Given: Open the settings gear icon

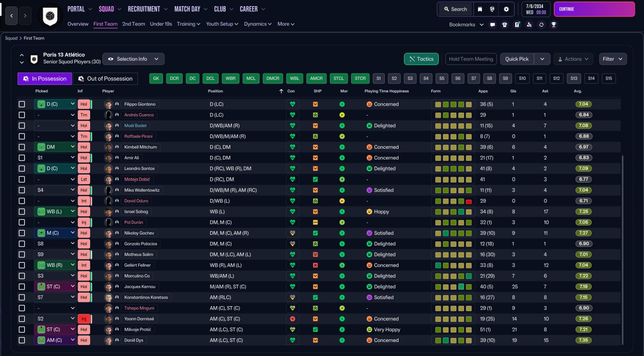Looking at the screenshot, I should (506, 9).
